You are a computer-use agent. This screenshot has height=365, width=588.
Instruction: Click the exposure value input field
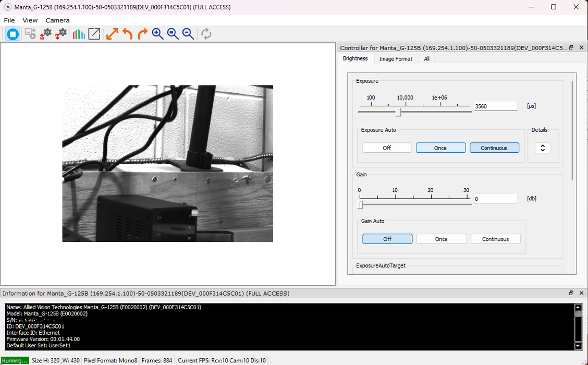pos(495,106)
